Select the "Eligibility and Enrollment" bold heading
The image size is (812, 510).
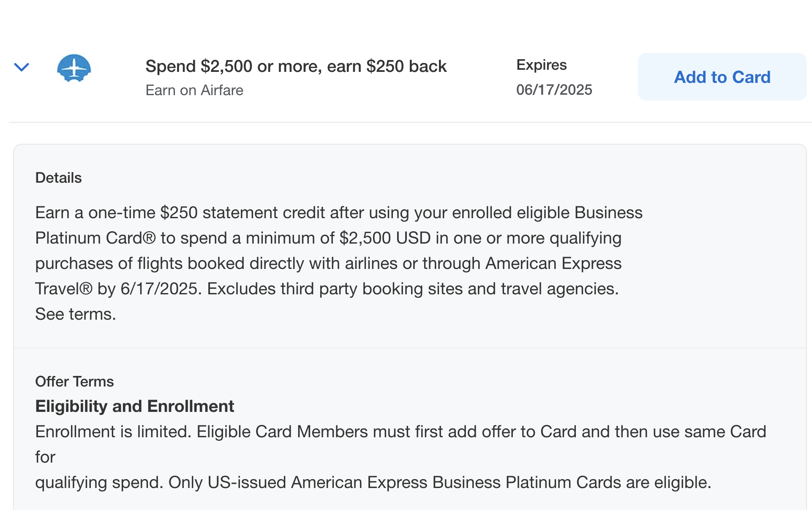tap(134, 406)
